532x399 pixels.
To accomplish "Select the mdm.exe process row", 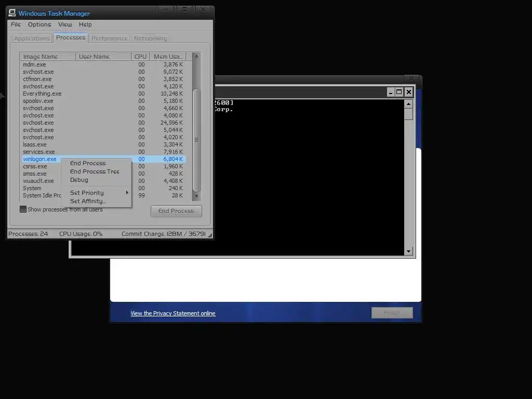I will tap(103, 64).
